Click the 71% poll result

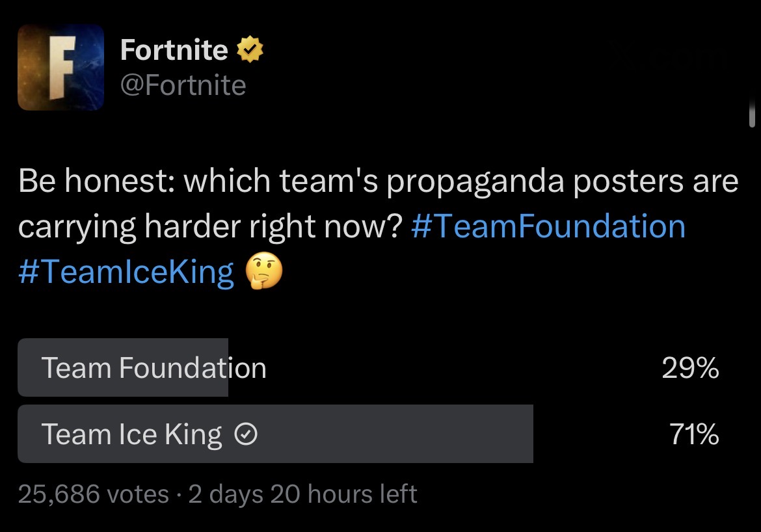pyautogui.click(x=694, y=434)
